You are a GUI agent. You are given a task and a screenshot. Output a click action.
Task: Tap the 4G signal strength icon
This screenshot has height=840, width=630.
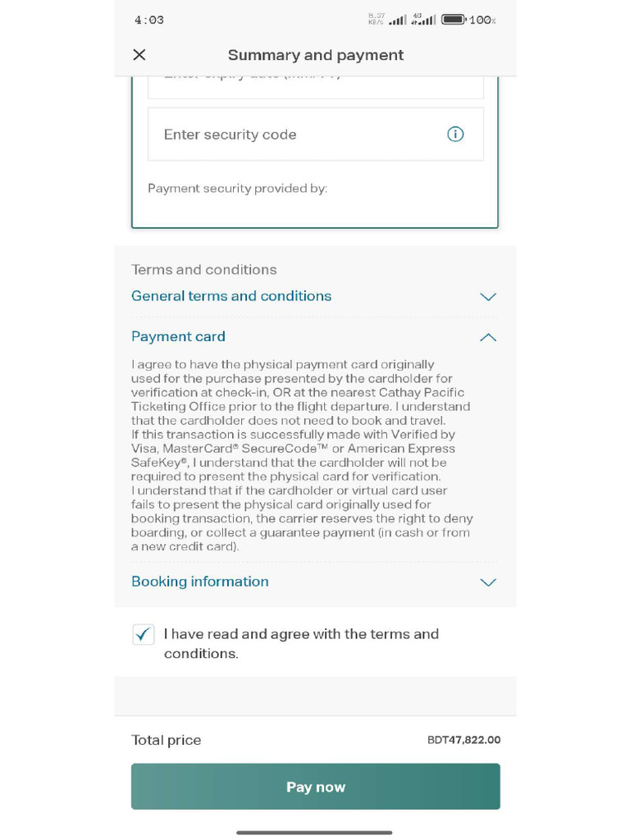(x=423, y=20)
